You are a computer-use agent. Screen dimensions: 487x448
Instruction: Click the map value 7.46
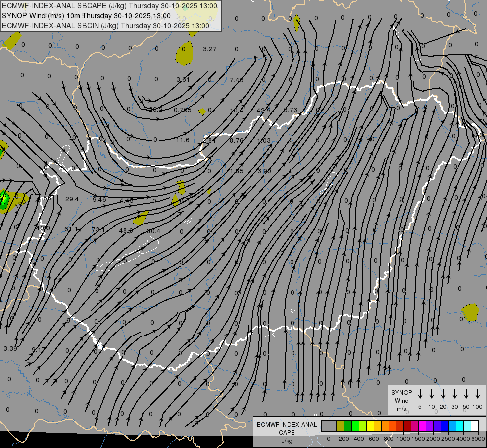point(237,80)
